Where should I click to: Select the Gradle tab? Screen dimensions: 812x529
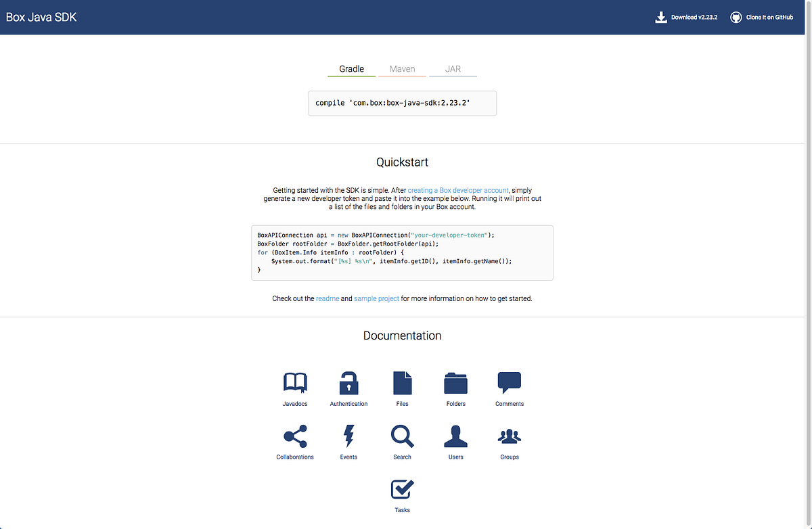tap(351, 68)
